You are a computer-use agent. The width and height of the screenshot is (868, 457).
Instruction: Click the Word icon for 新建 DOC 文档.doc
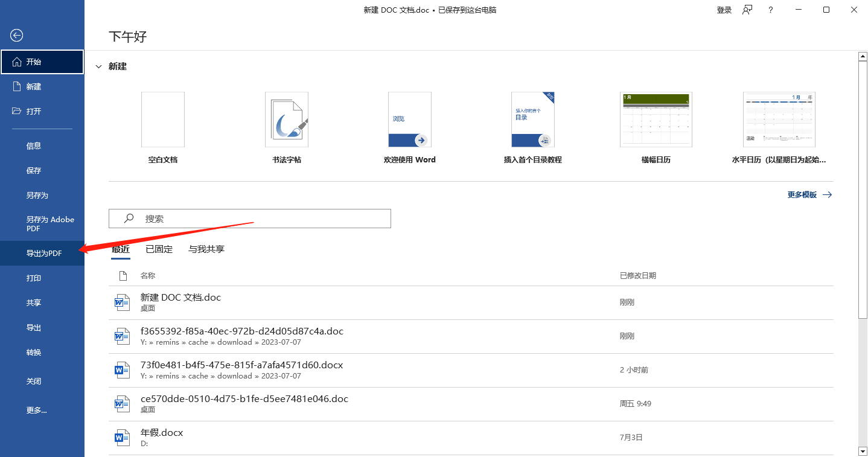pos(123,302)
